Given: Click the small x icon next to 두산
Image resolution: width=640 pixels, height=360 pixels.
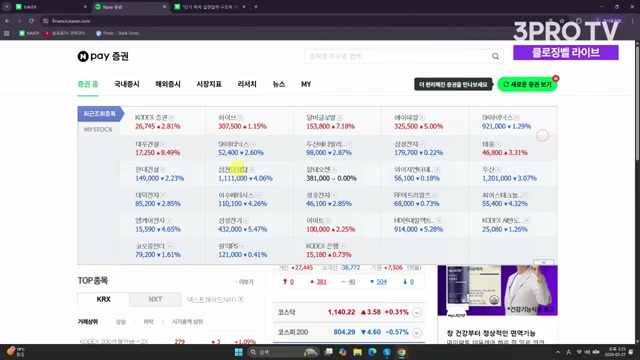Looking at the screenshot, I should click(498, 169).
